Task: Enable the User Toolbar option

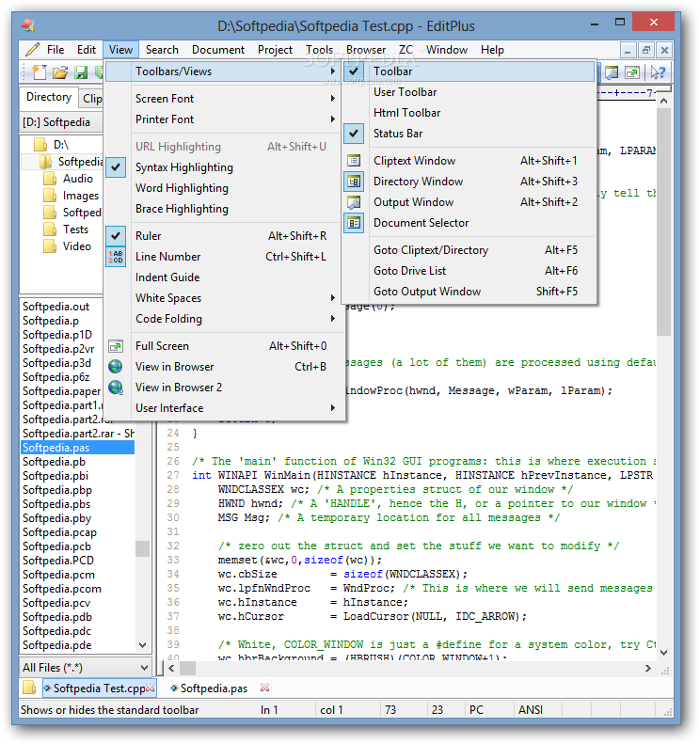Action: point(469,92)
